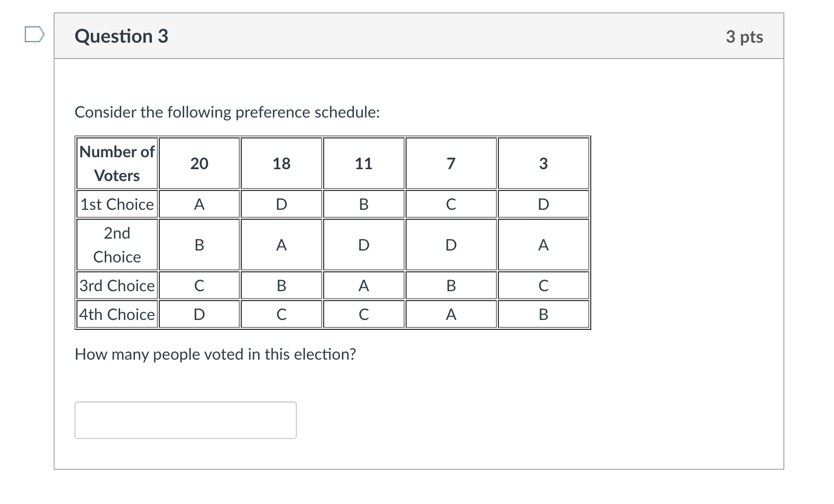834x504 pixels.
Task: Click the 'Consider the following preference schedule' text
Action: (227, 113)
